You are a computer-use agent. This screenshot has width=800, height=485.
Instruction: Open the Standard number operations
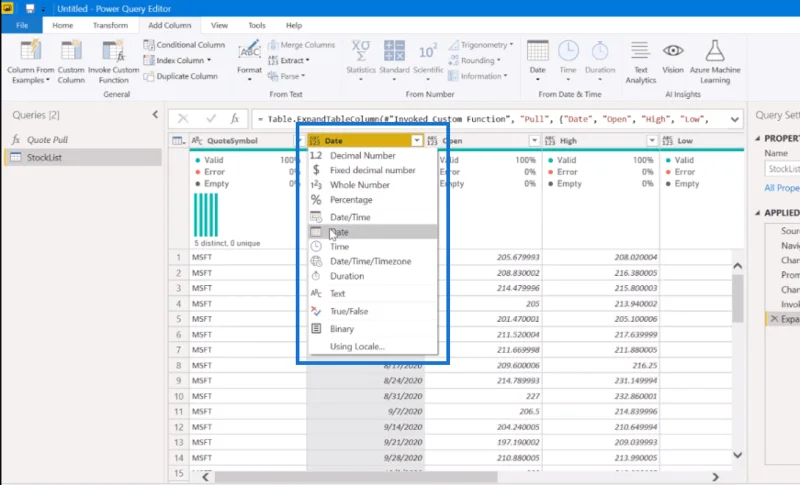(x=394, y=61)
